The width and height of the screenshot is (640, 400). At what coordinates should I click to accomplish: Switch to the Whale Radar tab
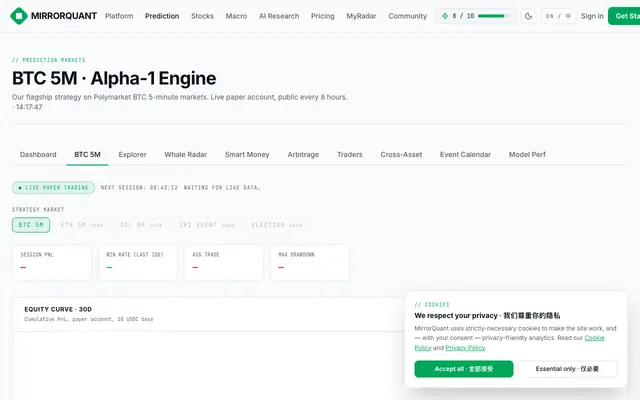coord(186,155)
